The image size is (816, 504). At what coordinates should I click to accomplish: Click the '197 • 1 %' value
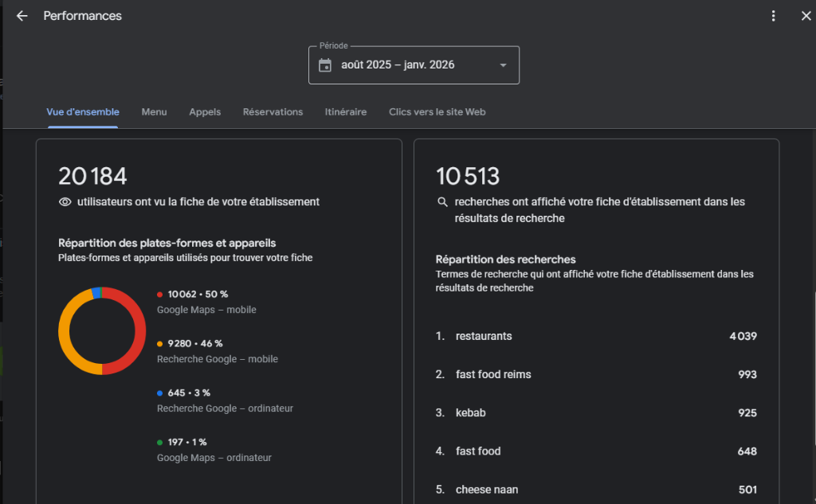[187, 443]
